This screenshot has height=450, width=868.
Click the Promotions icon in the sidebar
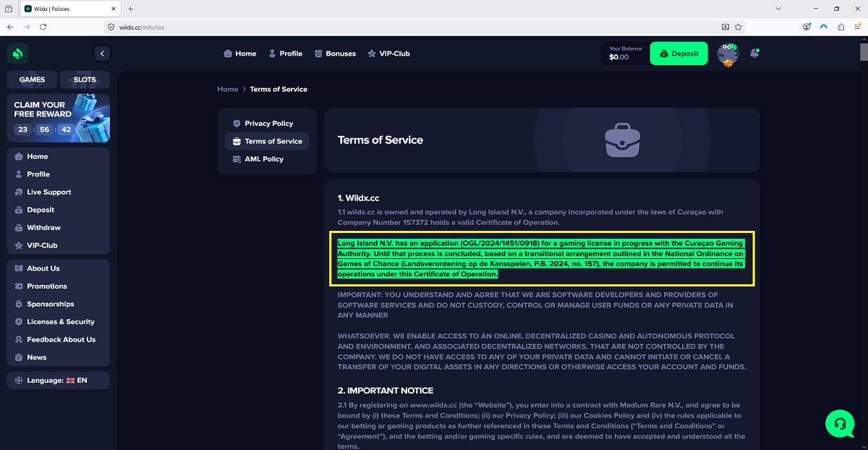pyautogui.click(x=20, y=286)
